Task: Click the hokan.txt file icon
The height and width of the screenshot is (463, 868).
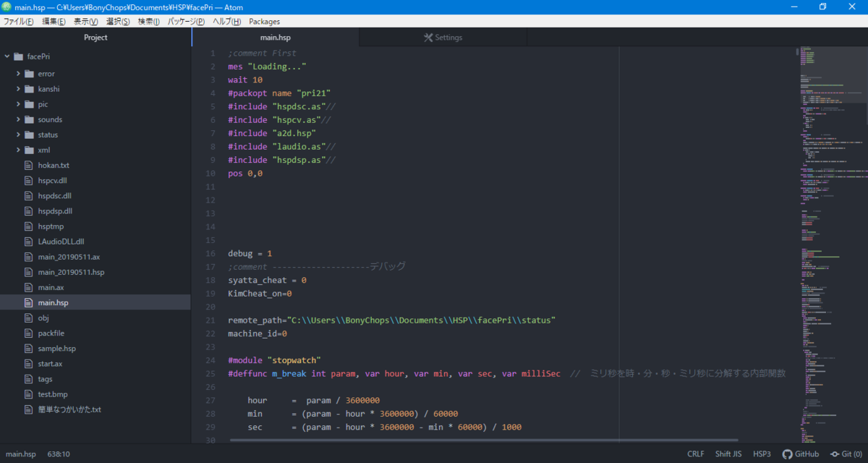Action: pos(29,165)
